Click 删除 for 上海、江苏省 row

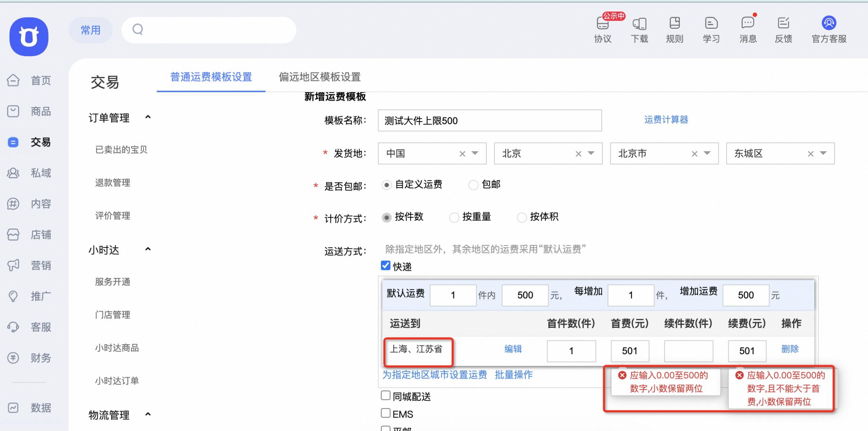(790, 349)
